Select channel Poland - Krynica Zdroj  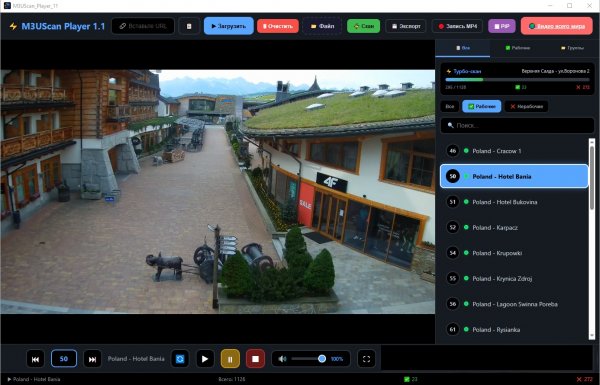(x=514, y=278)
